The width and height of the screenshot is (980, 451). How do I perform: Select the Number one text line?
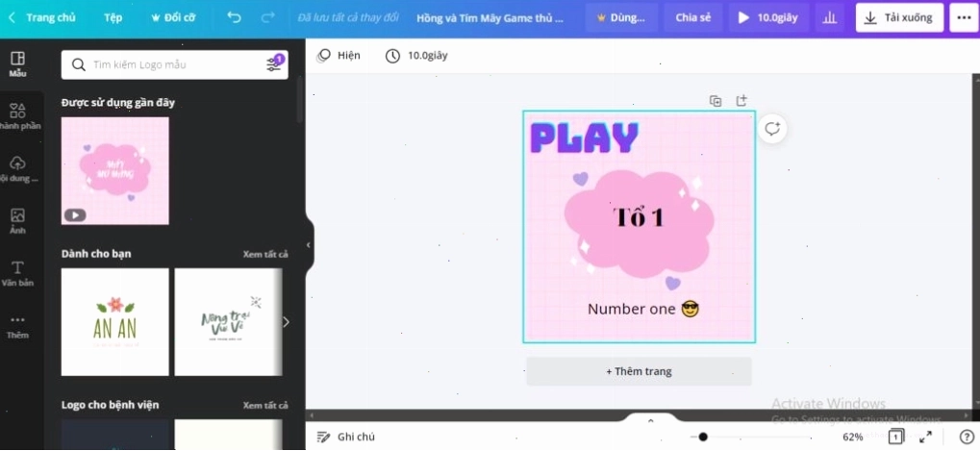(643, 310)
